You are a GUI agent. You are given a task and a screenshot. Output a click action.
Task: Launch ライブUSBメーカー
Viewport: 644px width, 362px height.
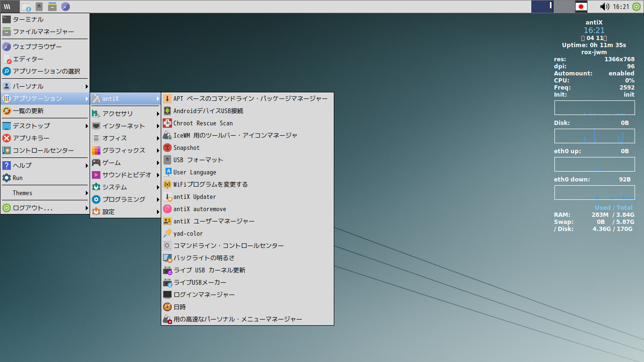[x=248, y=282]
